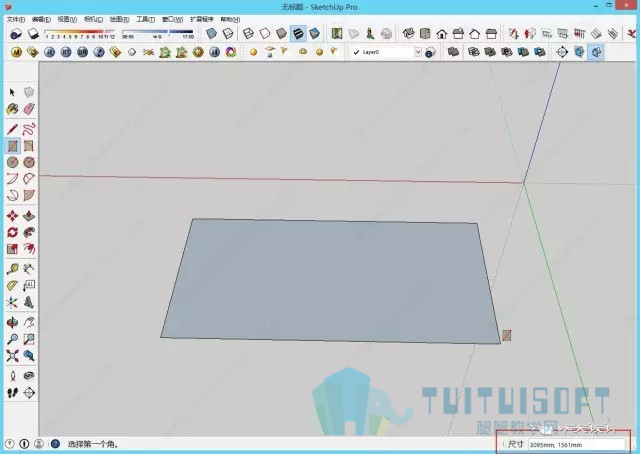Select the Protractor tool
The height and width of the screenshot is (454, 640).
(12, 285)
